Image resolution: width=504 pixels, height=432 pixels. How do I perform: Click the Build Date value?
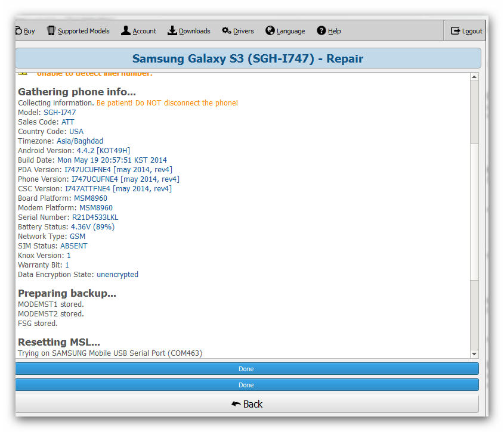point(112,160)
